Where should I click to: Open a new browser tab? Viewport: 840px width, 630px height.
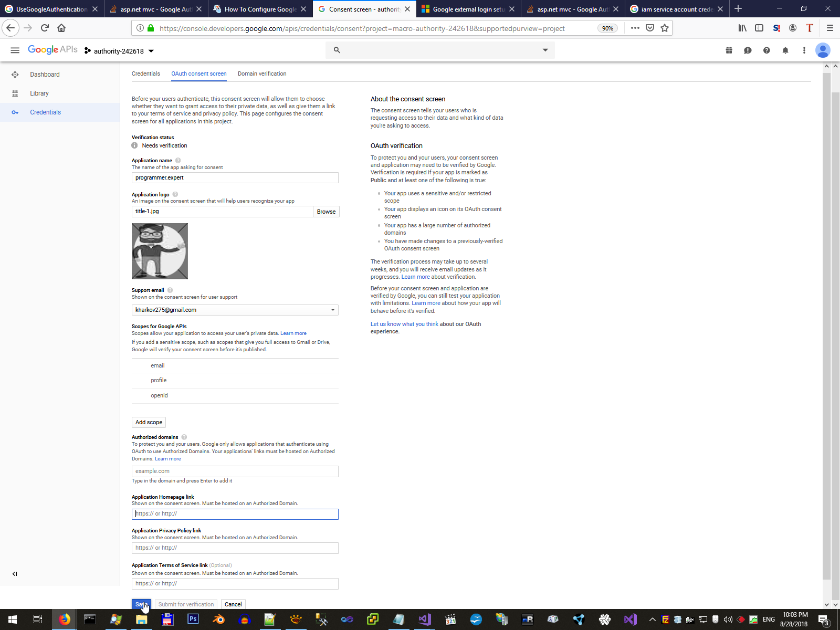coord(738,8)
